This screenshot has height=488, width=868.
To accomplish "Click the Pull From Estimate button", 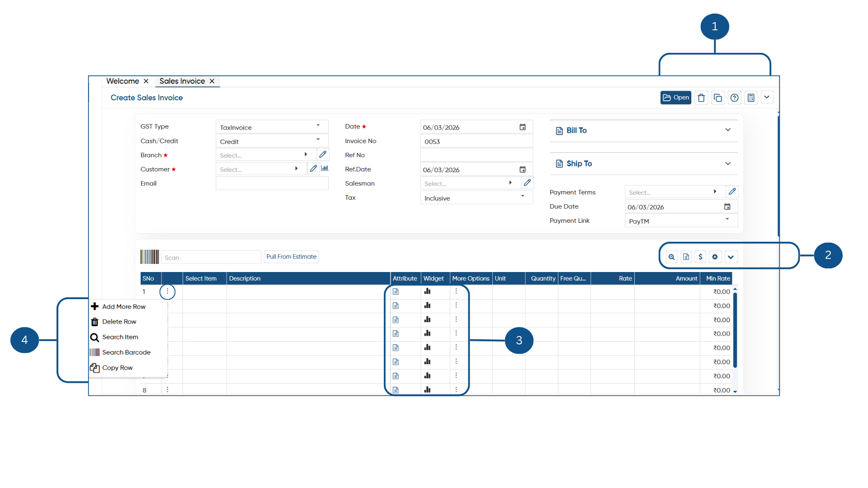I will point(291,257).
